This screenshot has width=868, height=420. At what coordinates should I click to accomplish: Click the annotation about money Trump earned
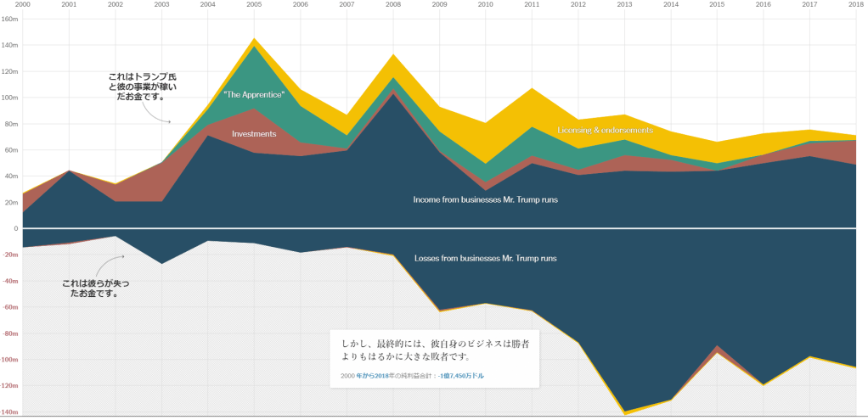coord(142,87)
